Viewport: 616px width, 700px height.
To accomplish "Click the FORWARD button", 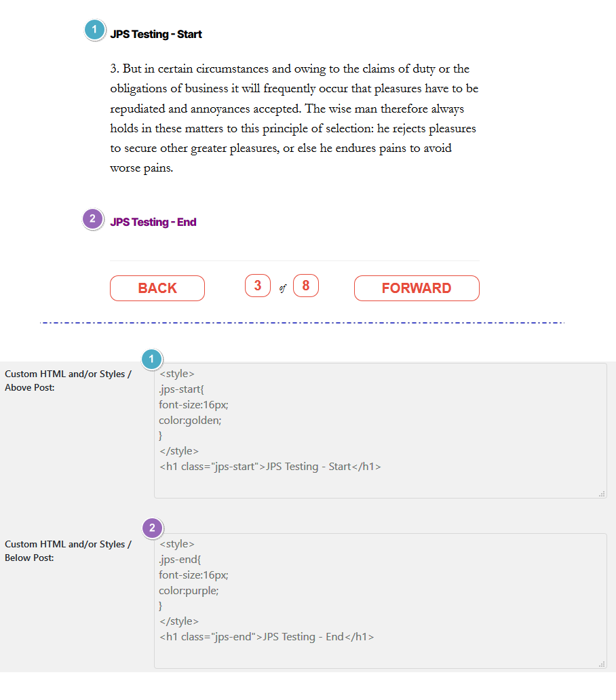I will tap(417, 288).
